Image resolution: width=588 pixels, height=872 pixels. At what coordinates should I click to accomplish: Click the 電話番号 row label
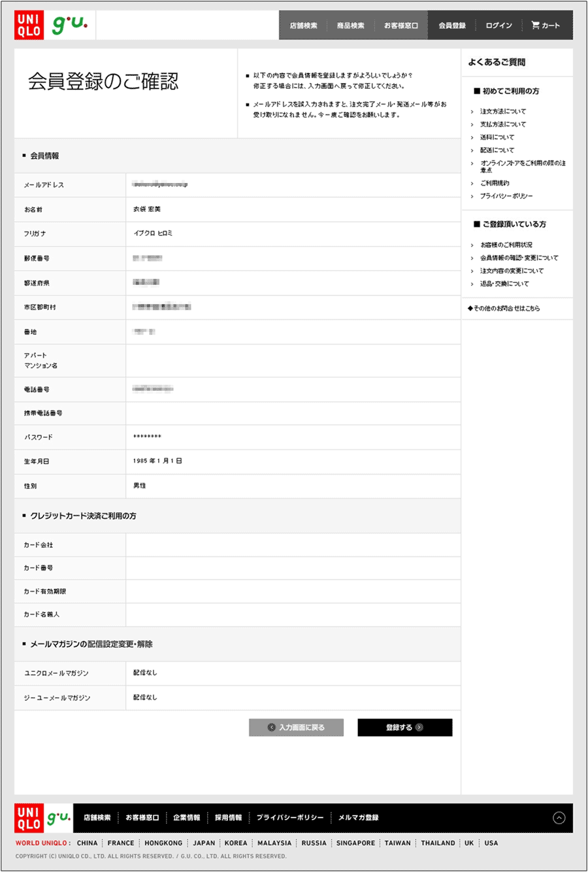pos(37,390)
